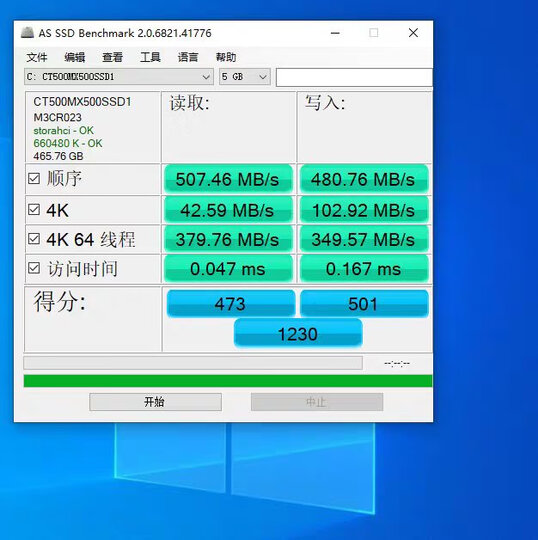
Task: Expand the C: CT500MX500SSD1 drive dropdown
Action: [x=119, y=77]
